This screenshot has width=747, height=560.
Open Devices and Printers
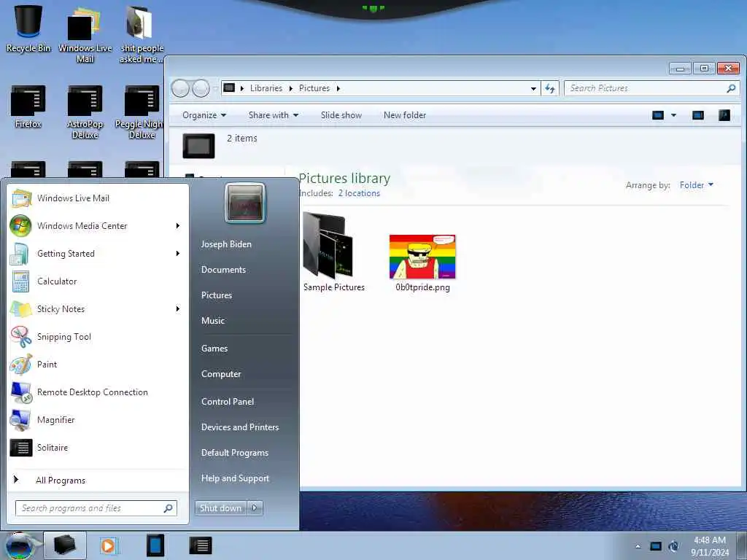240,427
